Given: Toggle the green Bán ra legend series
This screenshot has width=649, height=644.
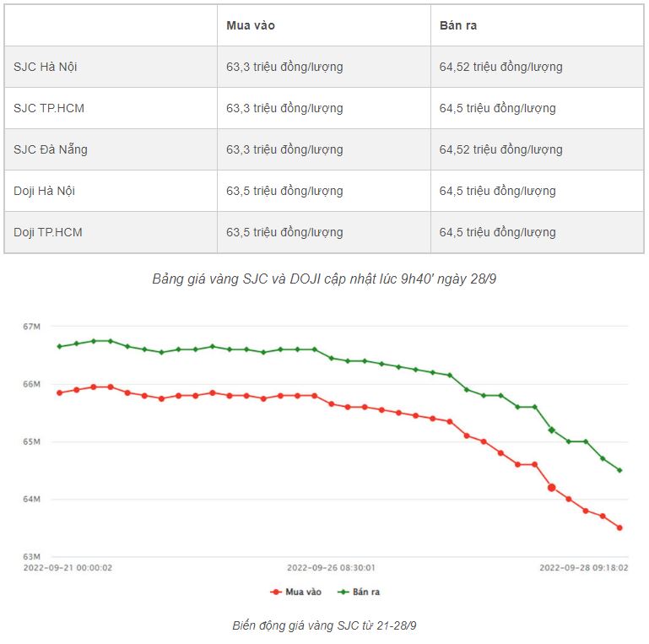Looking at the screenshot, I should [x=359, y=593].
